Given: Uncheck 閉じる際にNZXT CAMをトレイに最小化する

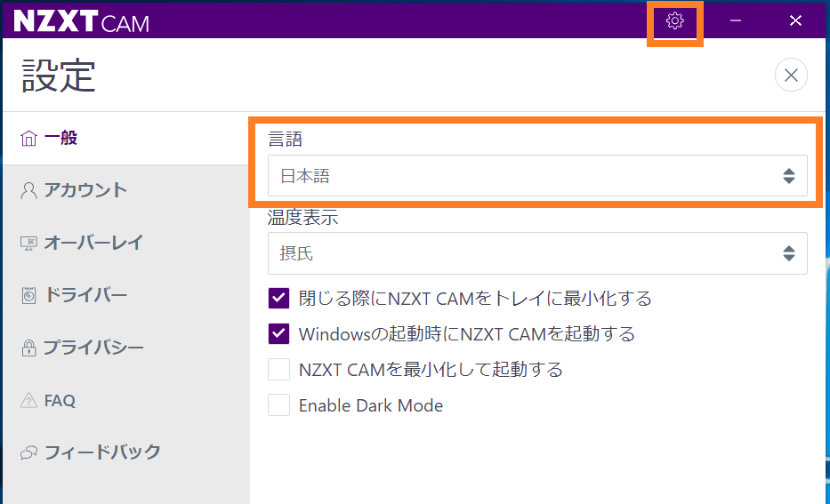Looking at the screenshot, I should 278,299.
